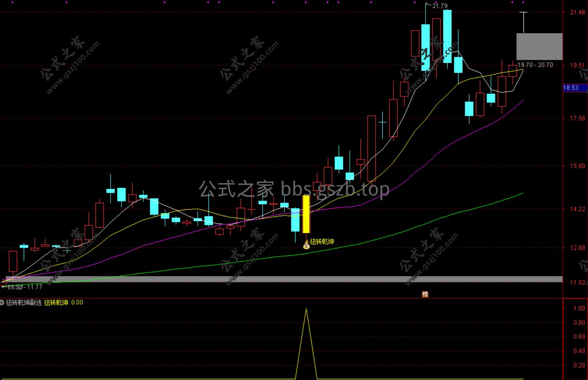588x380 pixels.
Task: Click the 11.52 price axis value
Action: point(577,283)
